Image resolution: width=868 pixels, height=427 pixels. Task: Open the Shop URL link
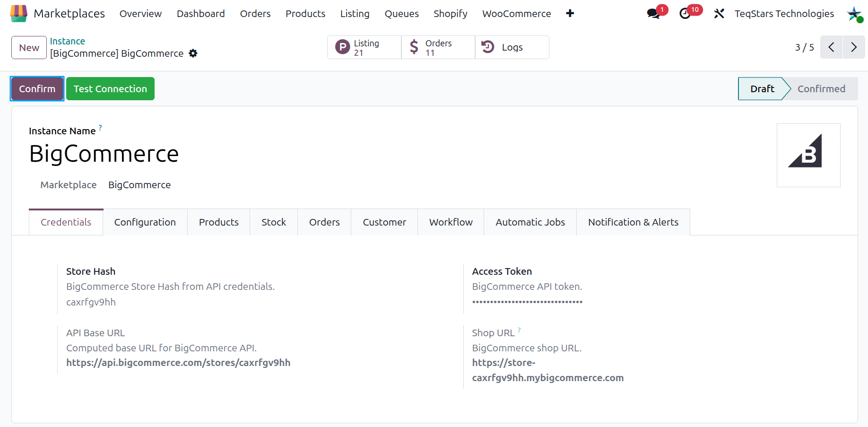click(x=548, y=370)
